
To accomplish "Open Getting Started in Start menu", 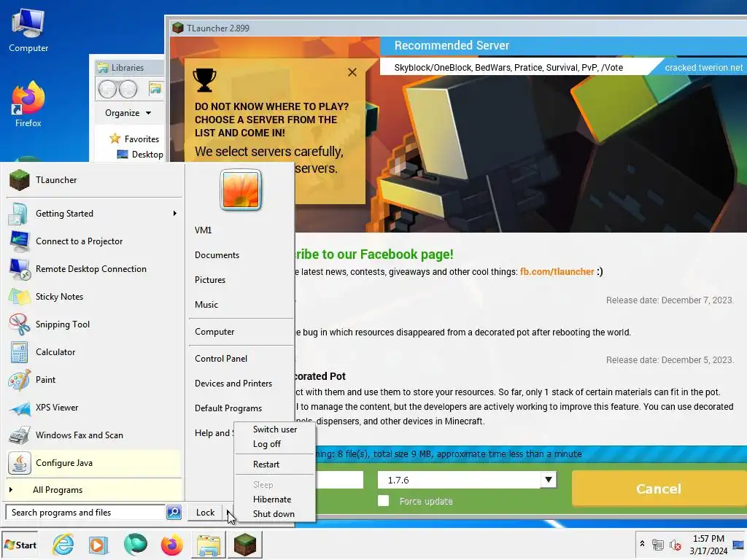I will [x=94, y=214].
